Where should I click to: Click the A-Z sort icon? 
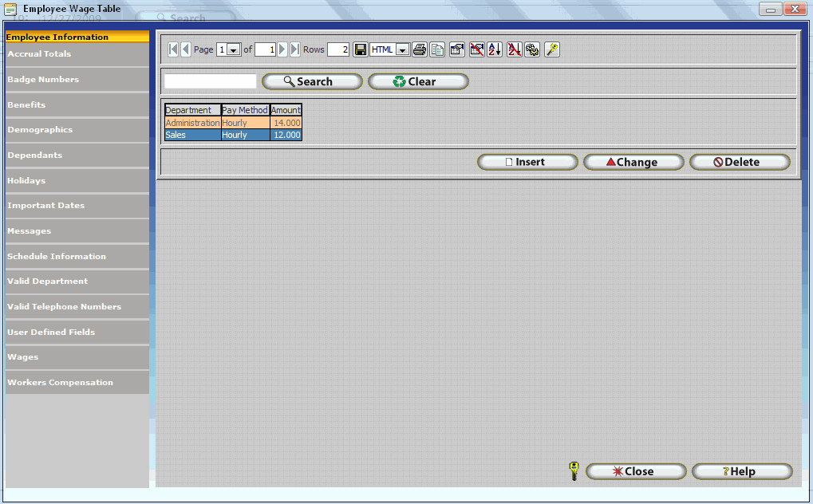[x=495, y=49]
